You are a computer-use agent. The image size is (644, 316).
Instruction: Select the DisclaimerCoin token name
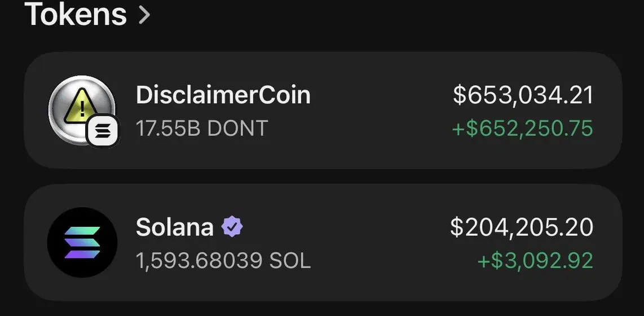(223, 95)
